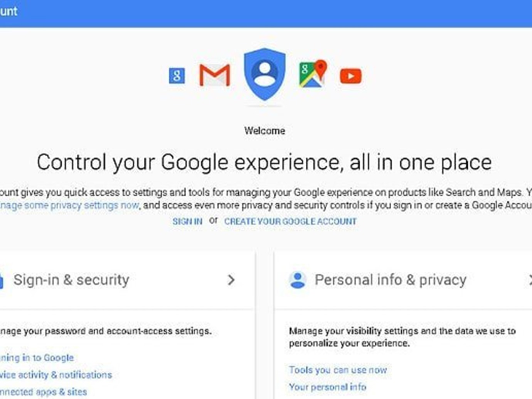Click the Google+ blue icon
The width and height of the screenshot is (532, 399).
[177, 76]
